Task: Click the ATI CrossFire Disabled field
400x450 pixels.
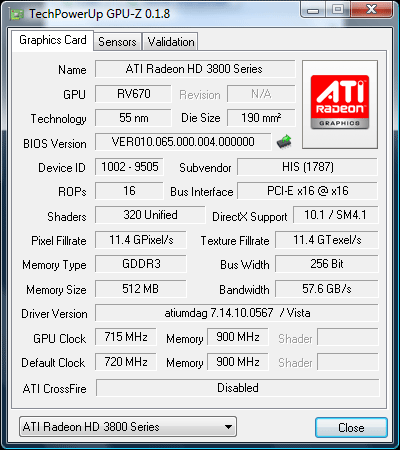Action: [x=238, y=388]
